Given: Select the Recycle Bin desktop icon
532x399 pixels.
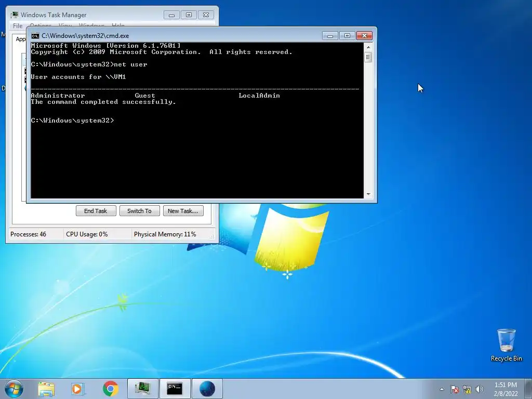Looking at the screenshot, I should (x=506, y=345).
